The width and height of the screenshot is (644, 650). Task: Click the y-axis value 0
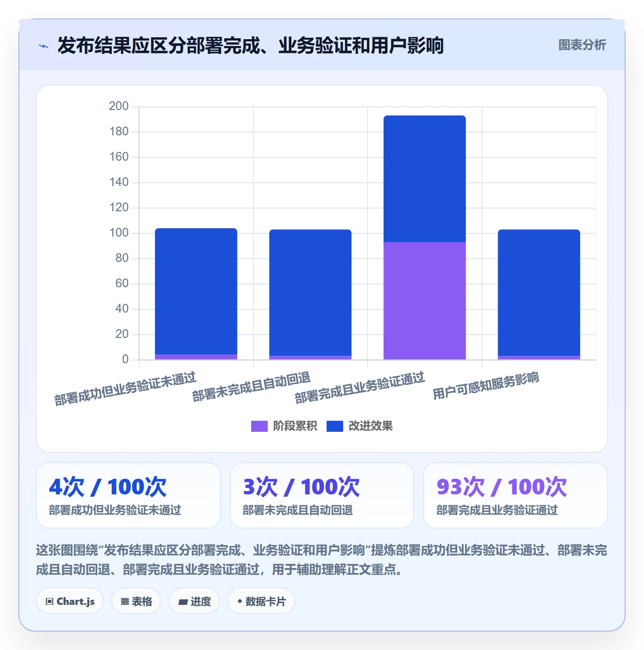[x=125, y=360]
